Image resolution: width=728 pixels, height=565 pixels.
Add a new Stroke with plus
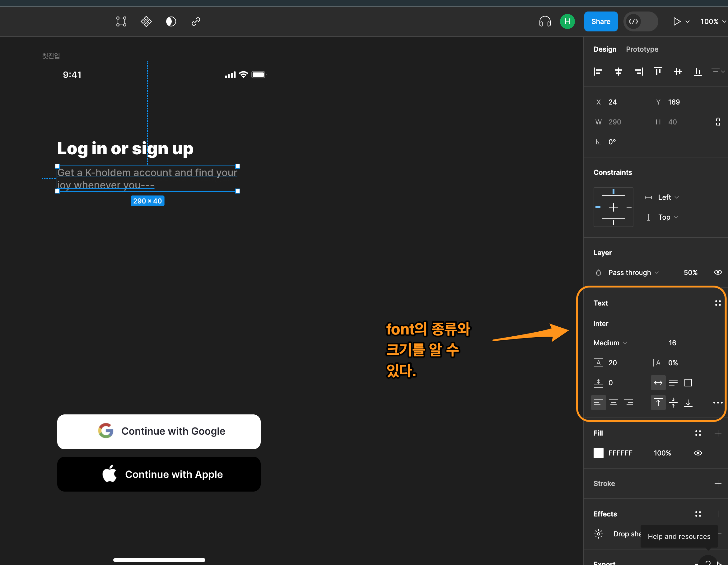click(x=718, y=483)
